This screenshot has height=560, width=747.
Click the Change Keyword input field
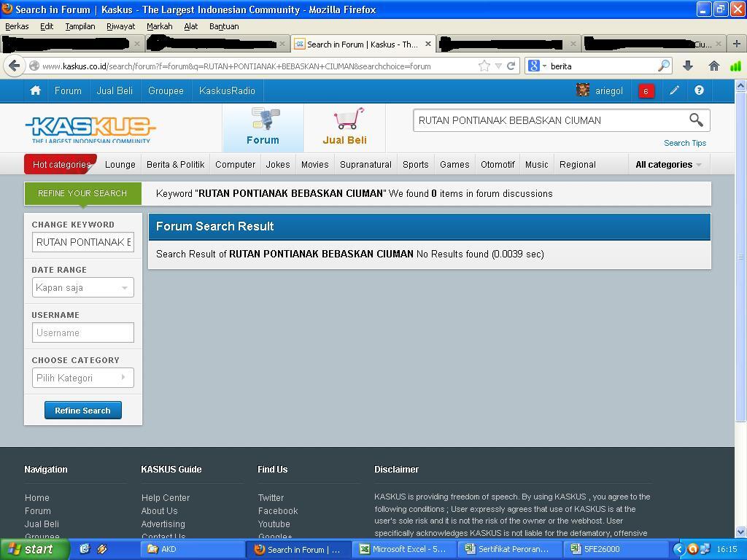83,242
